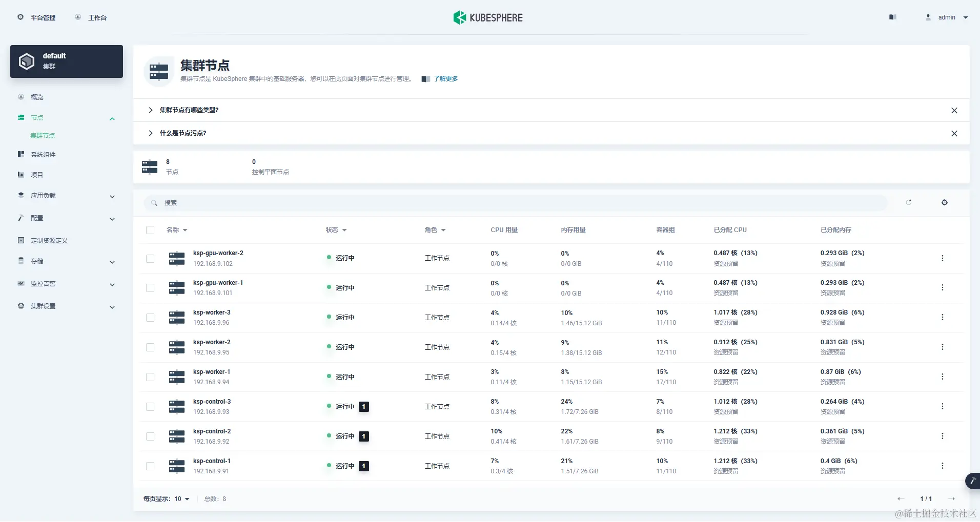Open node ksp-worker-3 details
980x522 pixels.
212,312
